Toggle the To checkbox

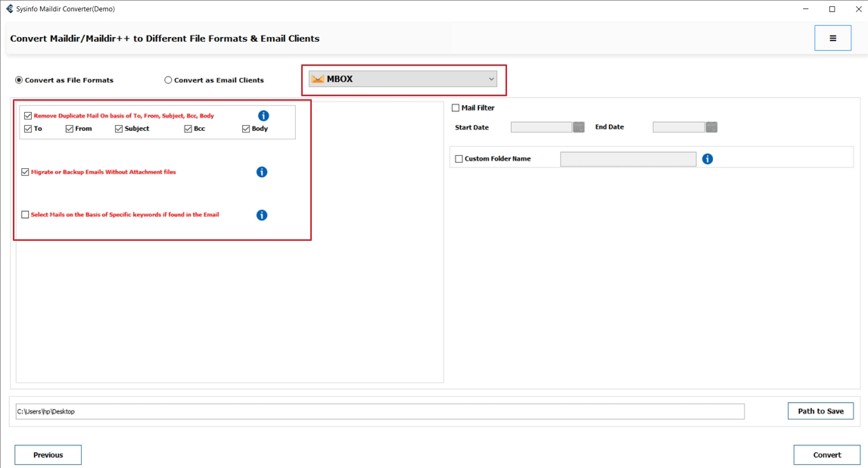(28, 129)
